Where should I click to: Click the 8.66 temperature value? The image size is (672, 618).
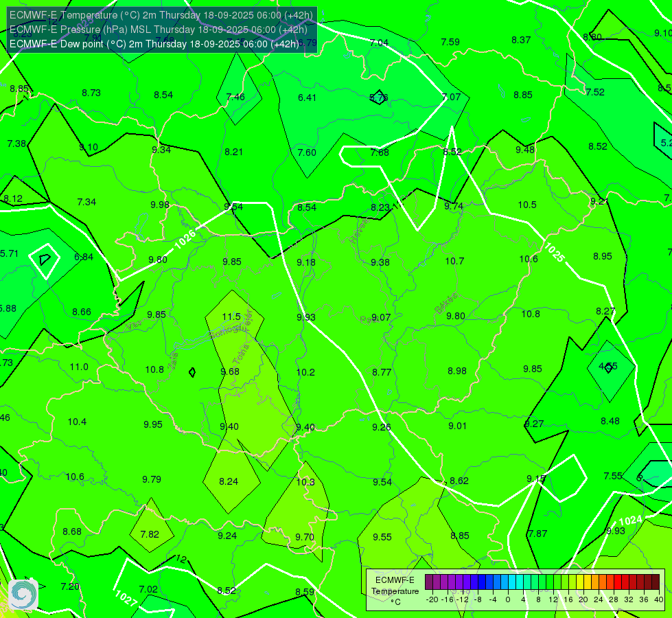(82, 312)
